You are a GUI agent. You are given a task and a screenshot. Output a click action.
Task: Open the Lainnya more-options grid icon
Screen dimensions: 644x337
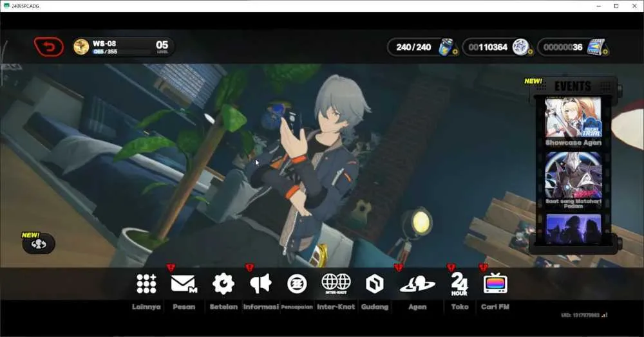point(146,284)
